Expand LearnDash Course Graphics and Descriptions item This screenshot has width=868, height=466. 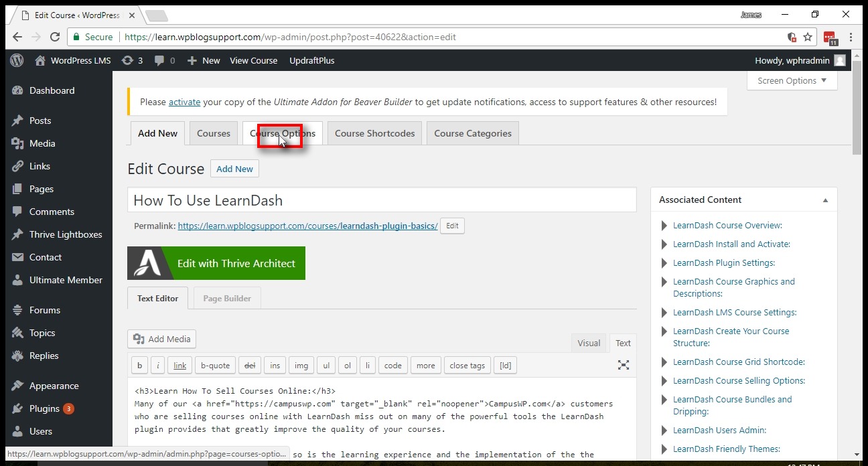(x=664, y=282)
